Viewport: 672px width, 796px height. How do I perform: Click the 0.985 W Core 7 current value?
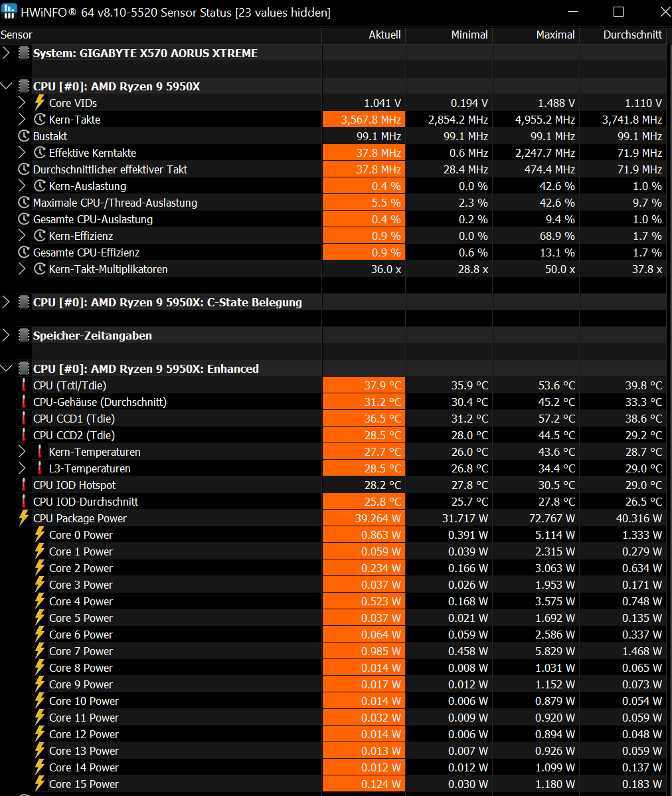click(x=381, y=651)
